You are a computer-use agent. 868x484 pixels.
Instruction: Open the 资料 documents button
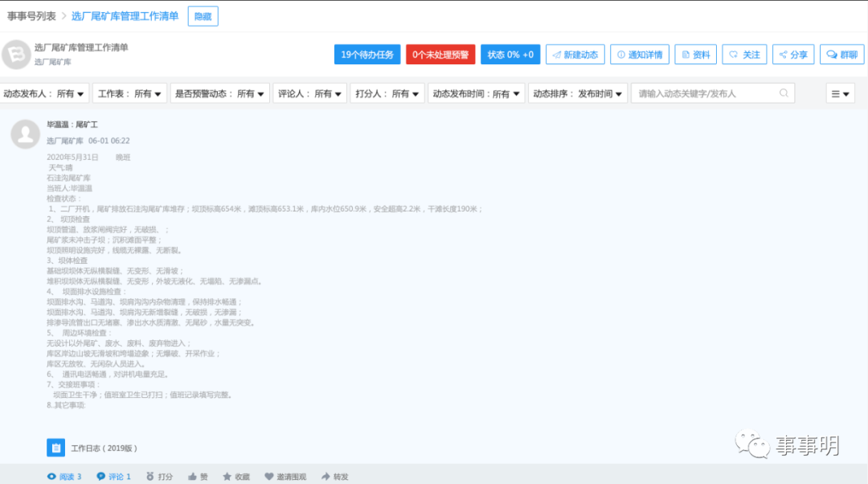tap(695, 55)
